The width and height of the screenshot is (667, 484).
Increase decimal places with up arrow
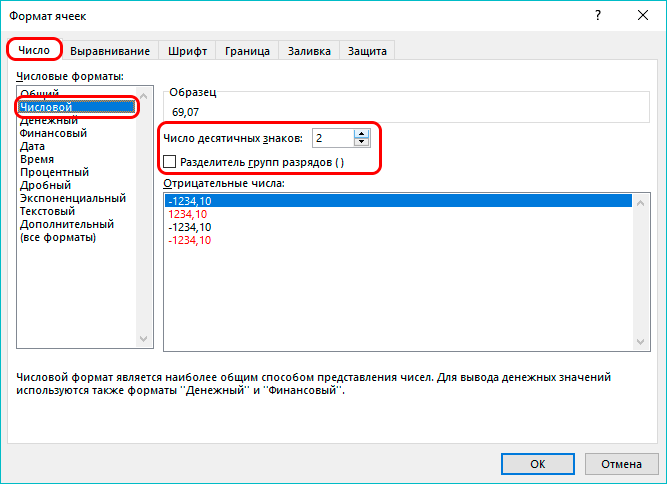click(362, 134)
